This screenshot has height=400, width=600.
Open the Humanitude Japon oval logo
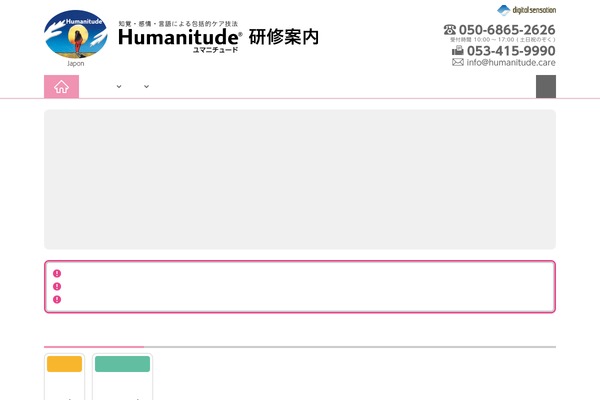(x=76, y=38)
